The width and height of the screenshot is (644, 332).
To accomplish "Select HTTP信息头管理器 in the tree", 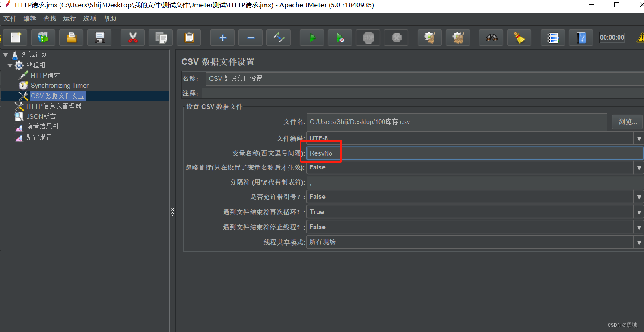I will 54,106.
